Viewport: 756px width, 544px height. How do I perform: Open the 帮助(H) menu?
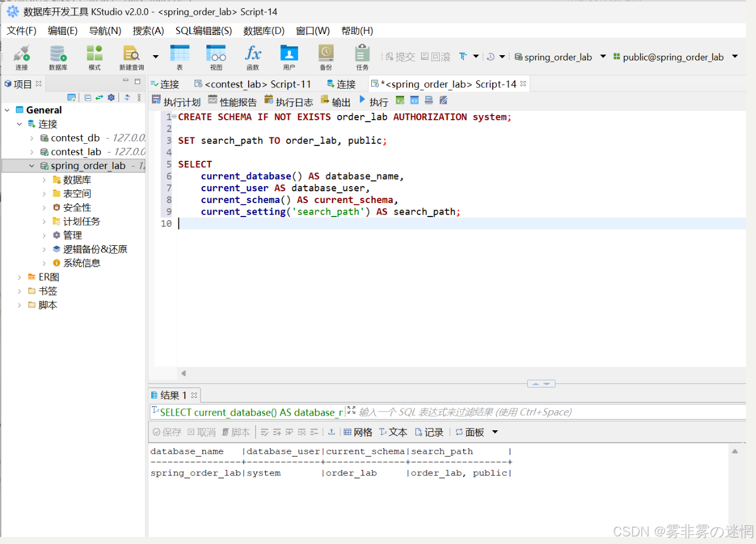tap(357, 31)
